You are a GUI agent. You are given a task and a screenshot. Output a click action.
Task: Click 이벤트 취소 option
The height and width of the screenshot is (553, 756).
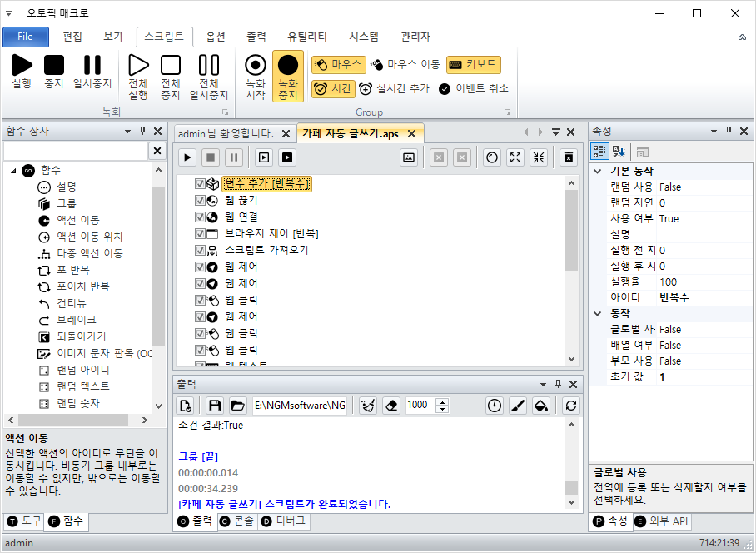(x=474, y=89)
